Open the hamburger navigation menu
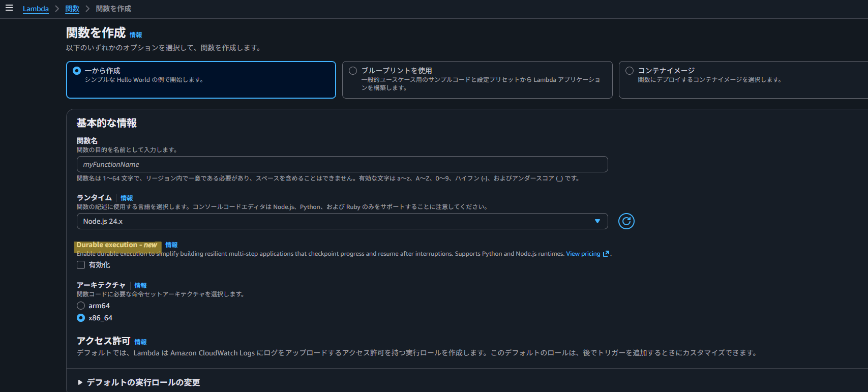The width and height of the screenshot is (868, 392). click(9, 8)
